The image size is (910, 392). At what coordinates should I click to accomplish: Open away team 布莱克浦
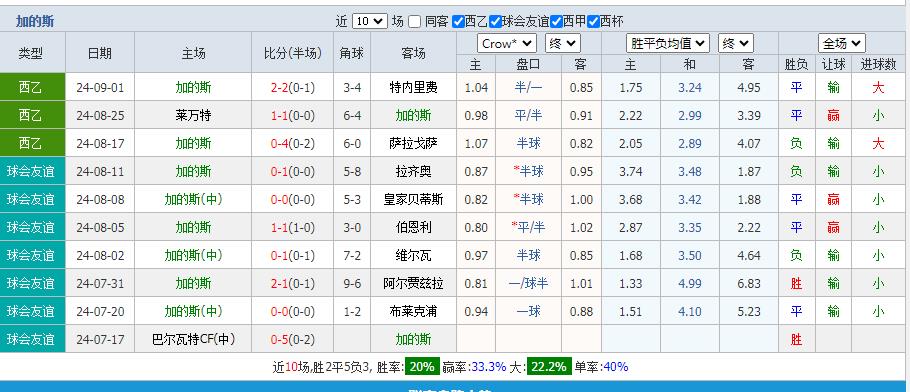point(413,311)
